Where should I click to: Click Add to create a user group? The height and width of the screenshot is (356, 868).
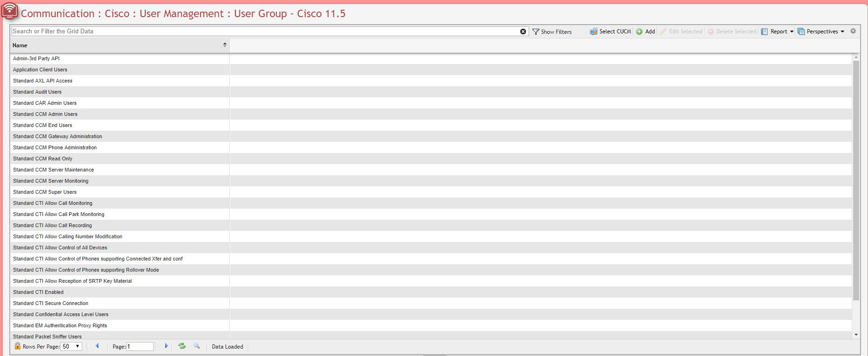[646, 32]
